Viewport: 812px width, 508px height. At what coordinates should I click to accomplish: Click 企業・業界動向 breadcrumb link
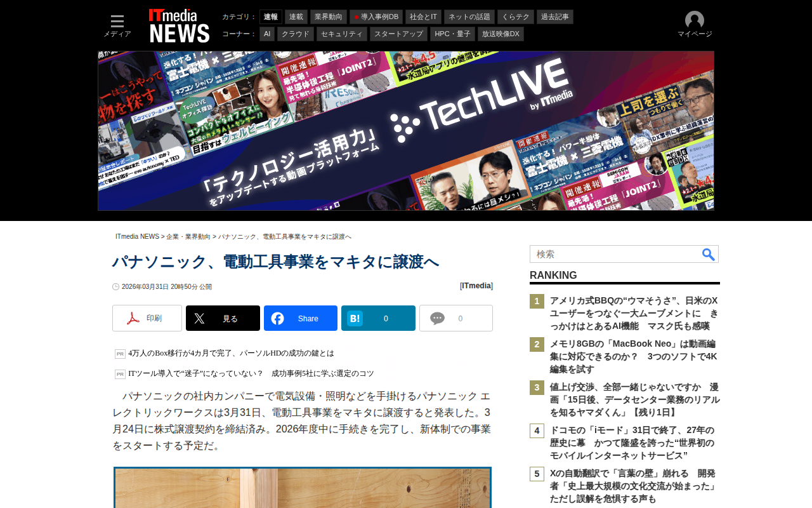(188, 237)
